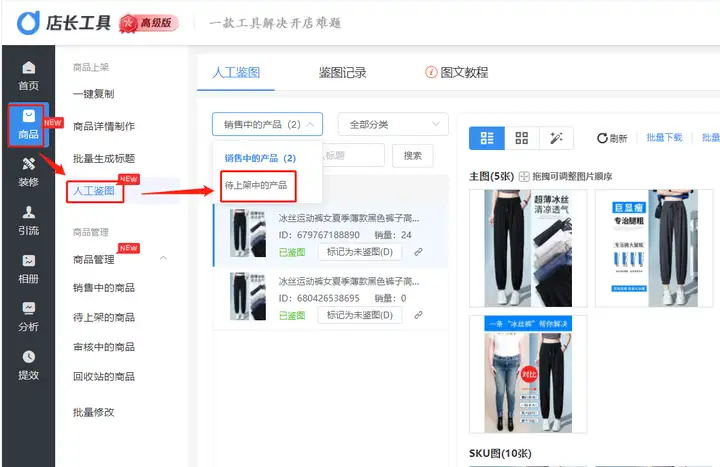Open 回收站的商品 submenu

click(x=104, y=377)
